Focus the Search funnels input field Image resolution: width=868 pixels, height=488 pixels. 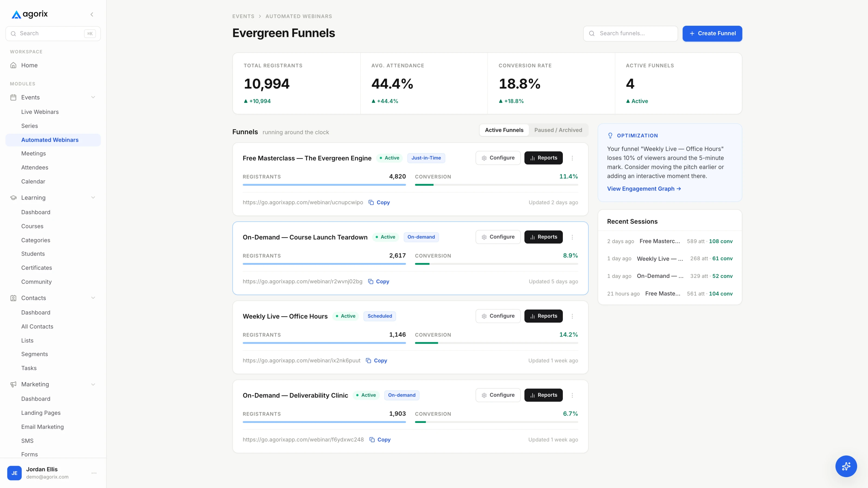(630, 33)
